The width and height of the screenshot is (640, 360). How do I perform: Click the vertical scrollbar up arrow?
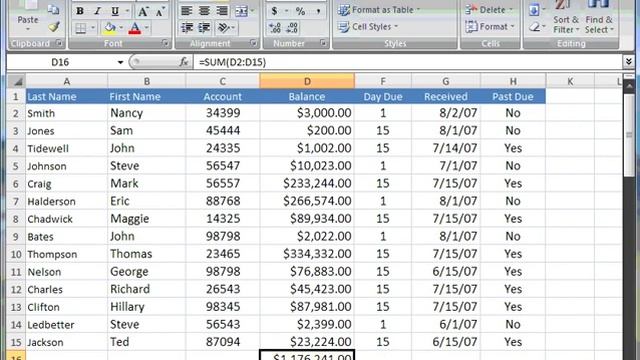pyautogui.click(x=629, y=85)
